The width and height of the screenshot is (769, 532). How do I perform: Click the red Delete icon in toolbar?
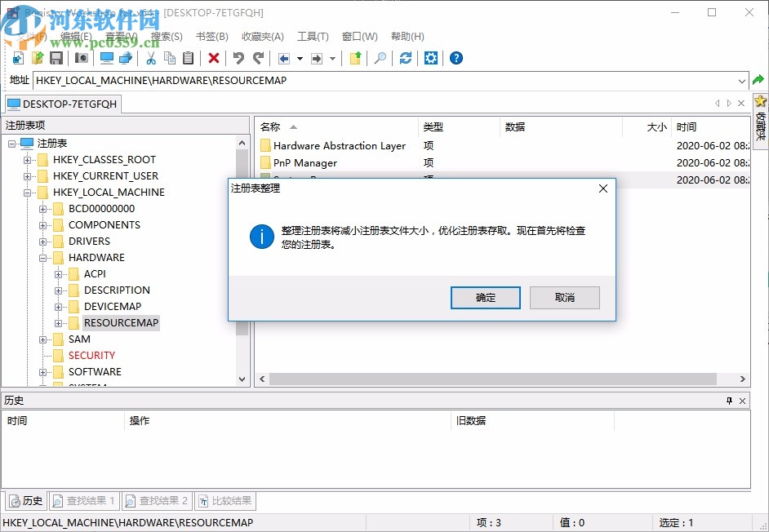(213, 58)
